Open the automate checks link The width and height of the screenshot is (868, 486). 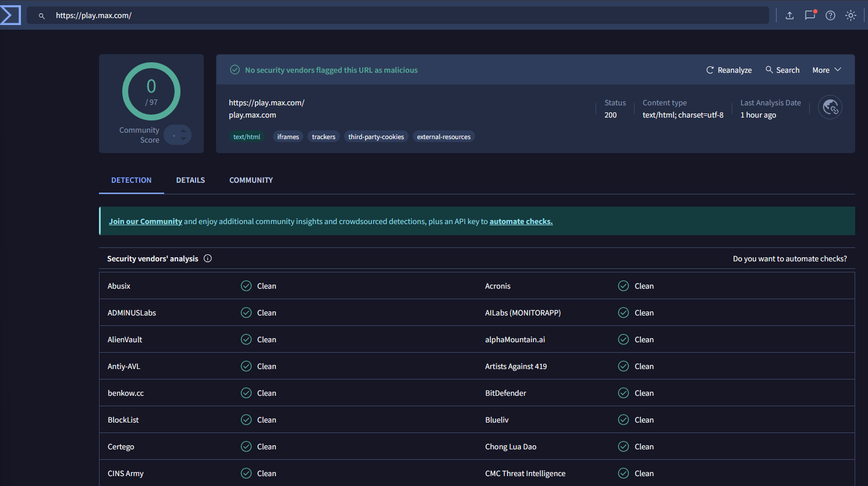(x=521, y=221)
